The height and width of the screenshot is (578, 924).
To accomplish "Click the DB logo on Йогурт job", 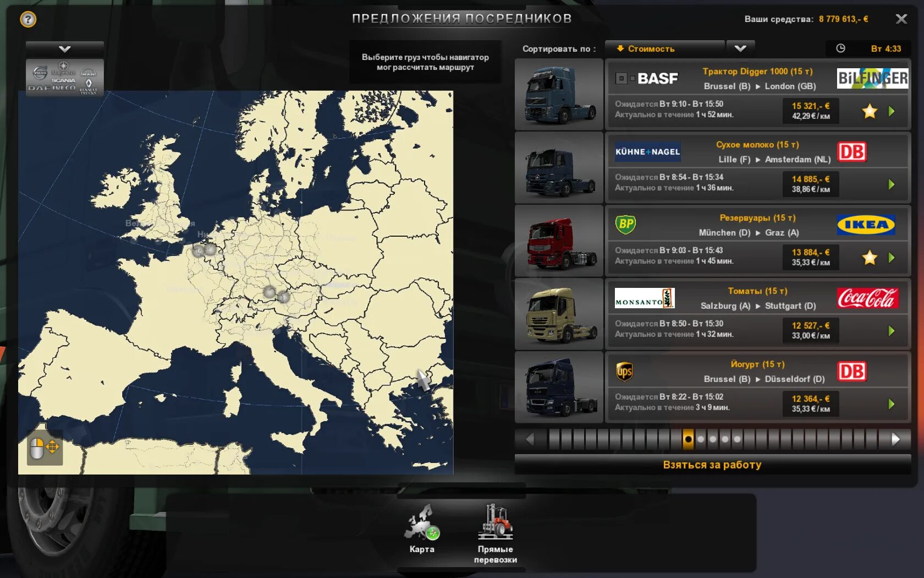I will pyautogui.click(x=852, y=372).
